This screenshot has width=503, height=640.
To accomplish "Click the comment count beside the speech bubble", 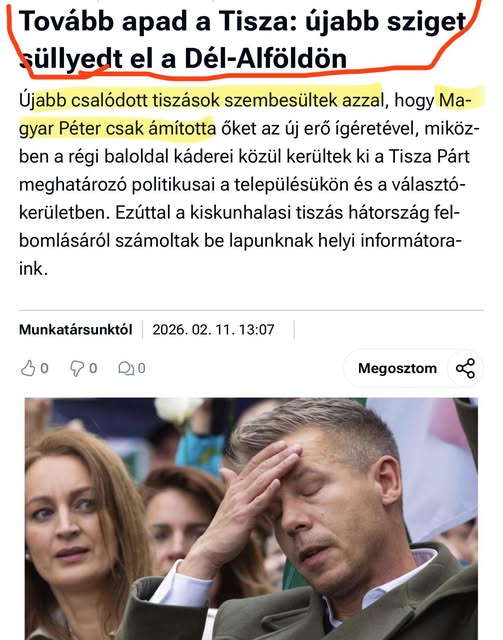I will coord(141,369).
